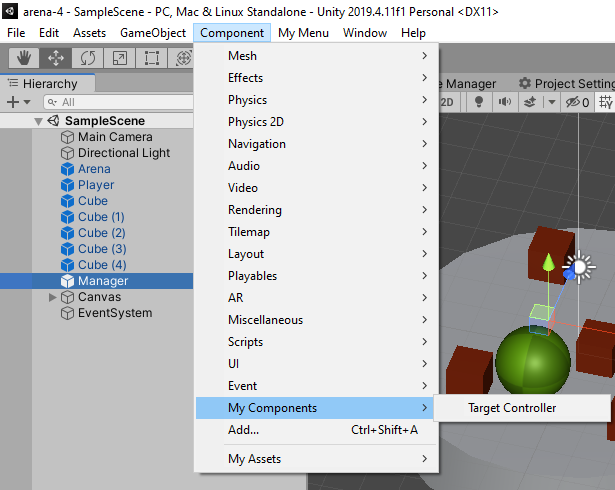Expand the Mesh submenu

click(x=317, y=56)
